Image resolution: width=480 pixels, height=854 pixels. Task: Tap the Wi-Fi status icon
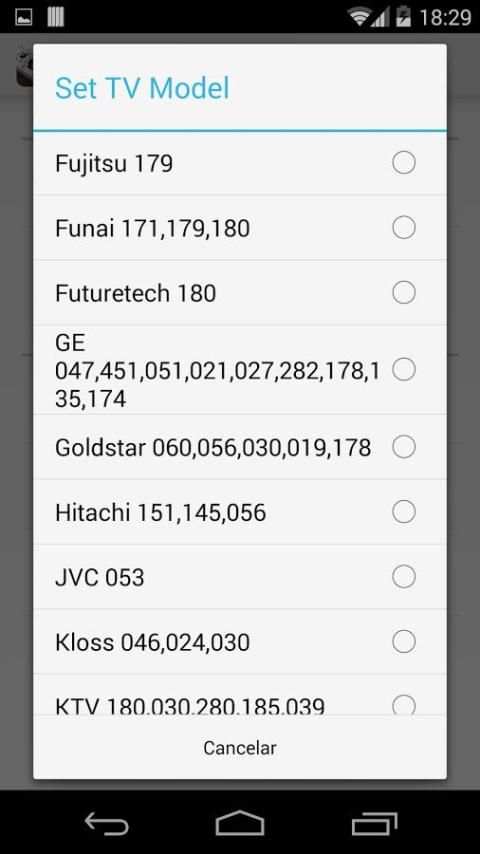(360, 17)
